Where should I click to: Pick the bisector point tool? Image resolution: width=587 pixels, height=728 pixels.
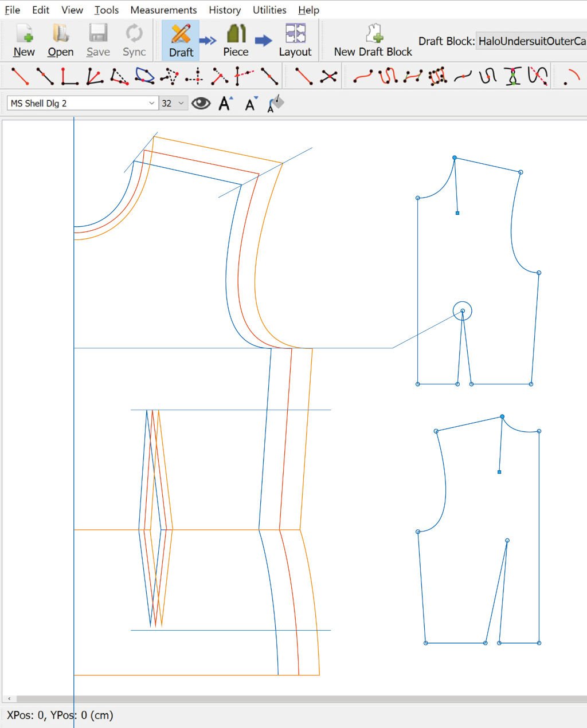tap(95, 76)
